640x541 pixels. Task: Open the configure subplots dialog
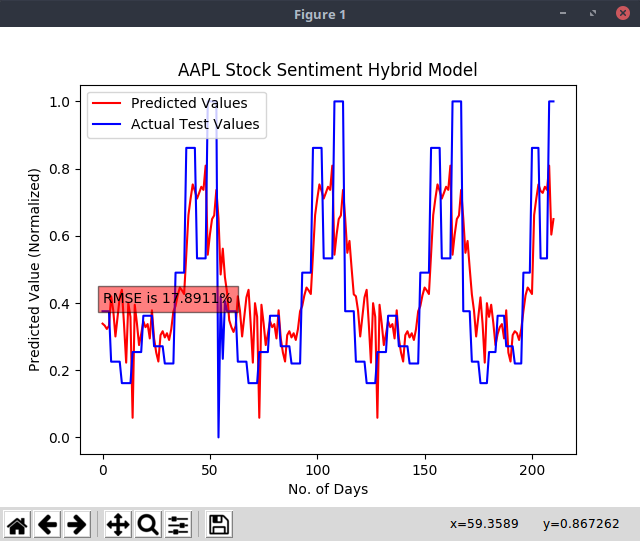point(178,524)
